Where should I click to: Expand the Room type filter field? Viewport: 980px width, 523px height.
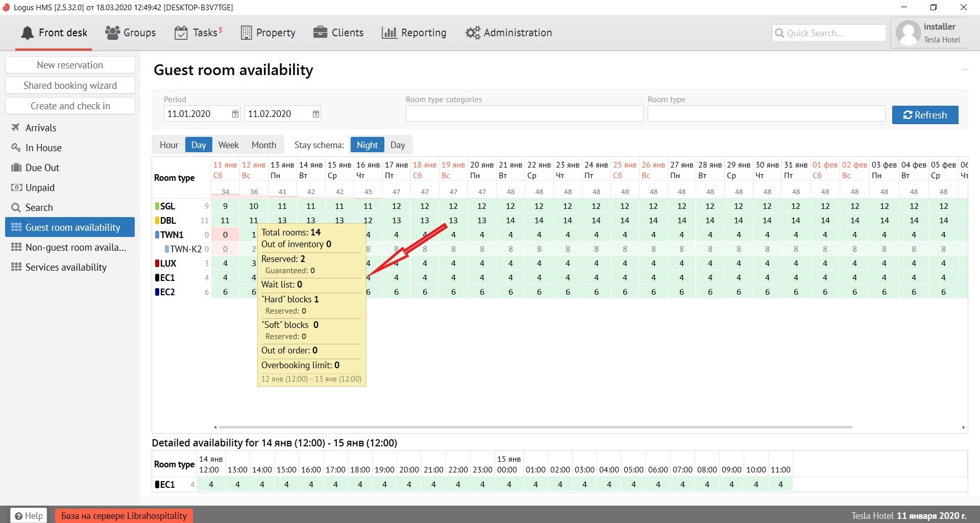tap(766, 114)
